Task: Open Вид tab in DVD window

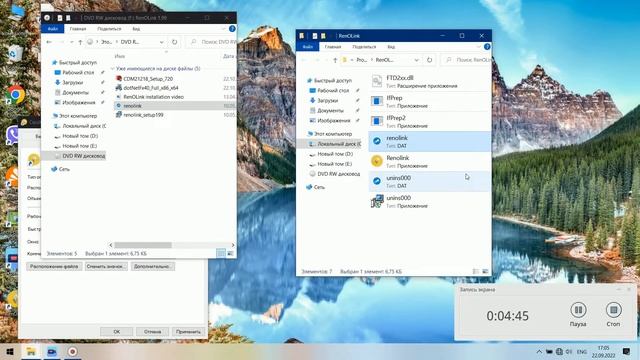Action: click(x=136, y=29)
